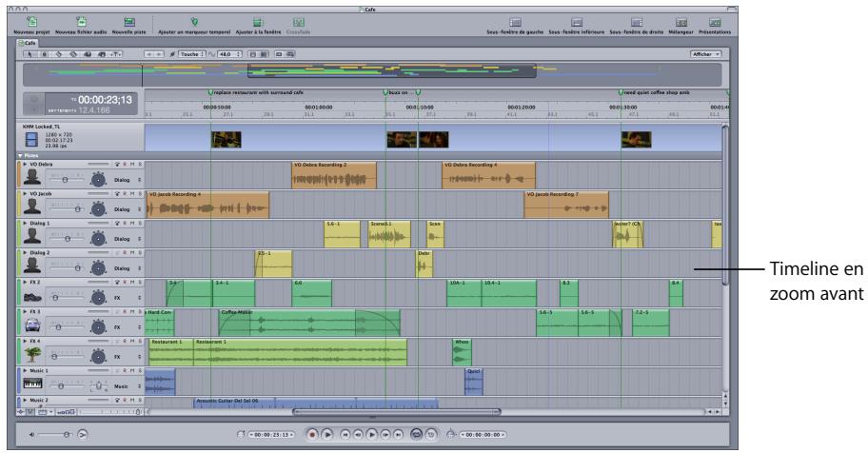The height and width of the screenshot is (453, 868).
Task: Solo the FX 2 track (S)
Action: pos(140,282)
